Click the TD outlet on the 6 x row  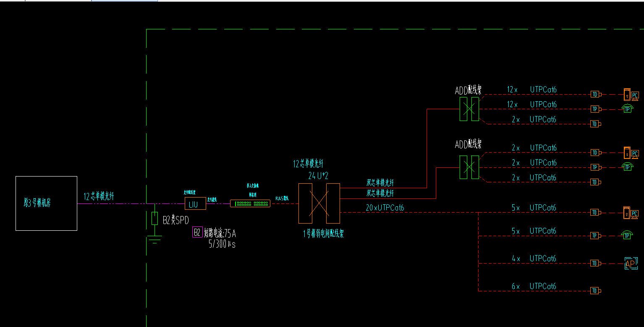[596, 290]
